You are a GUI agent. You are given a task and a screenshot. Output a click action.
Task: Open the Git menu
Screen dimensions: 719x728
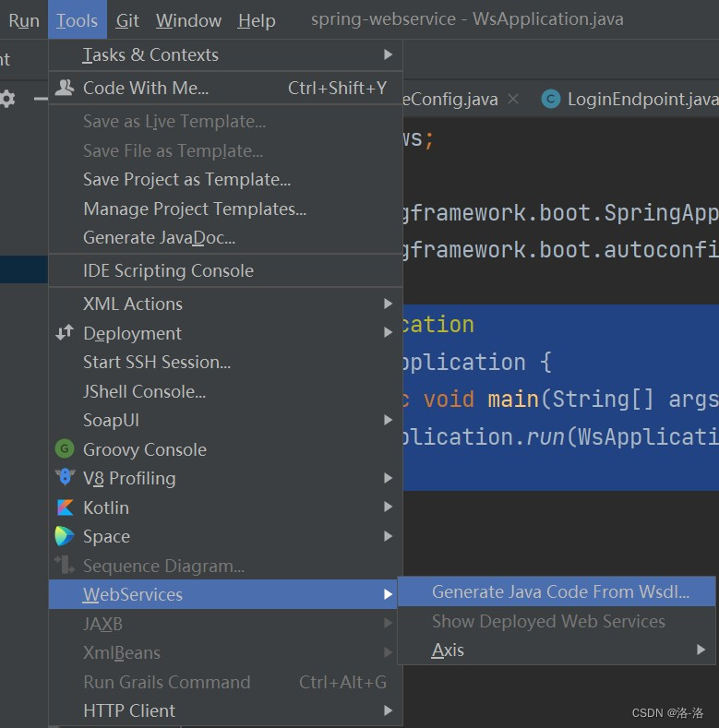click(x=127, y=20)
